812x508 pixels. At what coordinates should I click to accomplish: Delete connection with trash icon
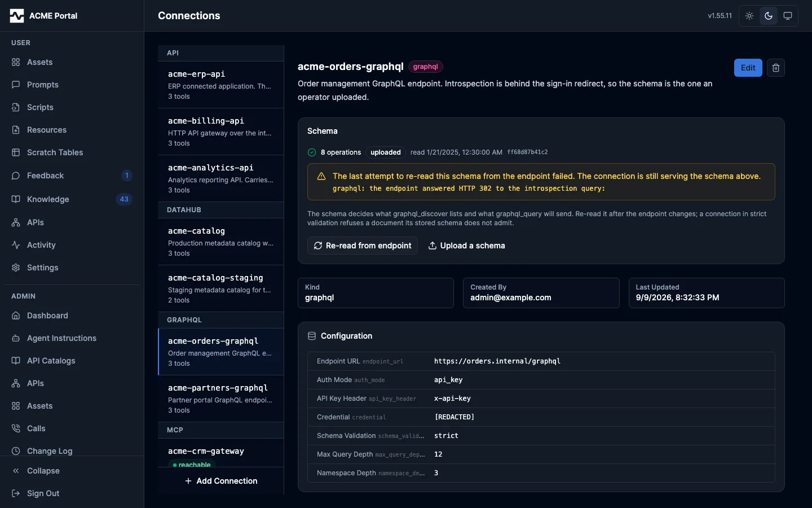pos(776,68)
